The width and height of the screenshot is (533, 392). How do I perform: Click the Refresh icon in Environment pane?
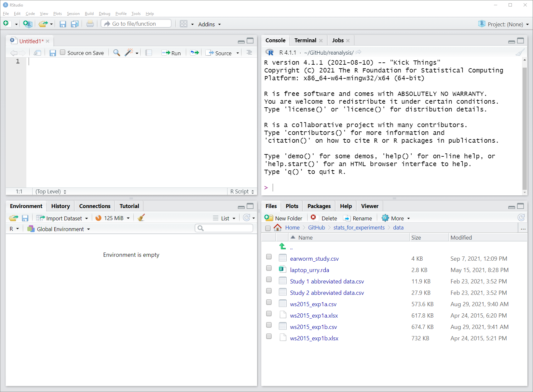point(247,218)
